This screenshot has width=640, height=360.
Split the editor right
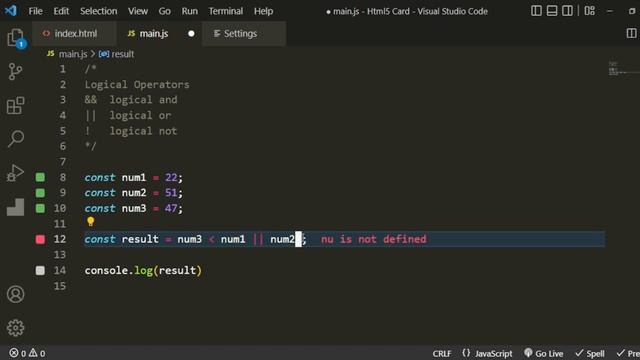click(x=631, y=33)
